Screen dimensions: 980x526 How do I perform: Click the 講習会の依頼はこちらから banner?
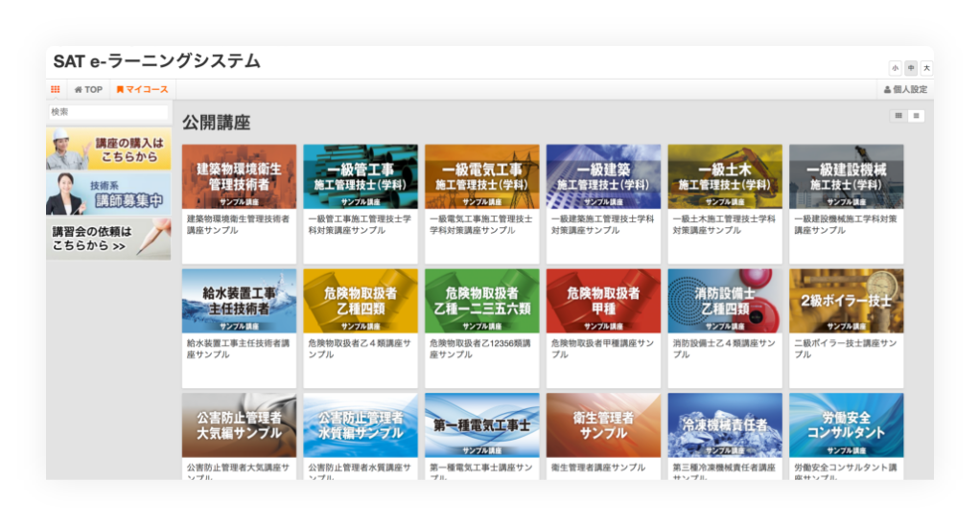(x=108, y=239)
